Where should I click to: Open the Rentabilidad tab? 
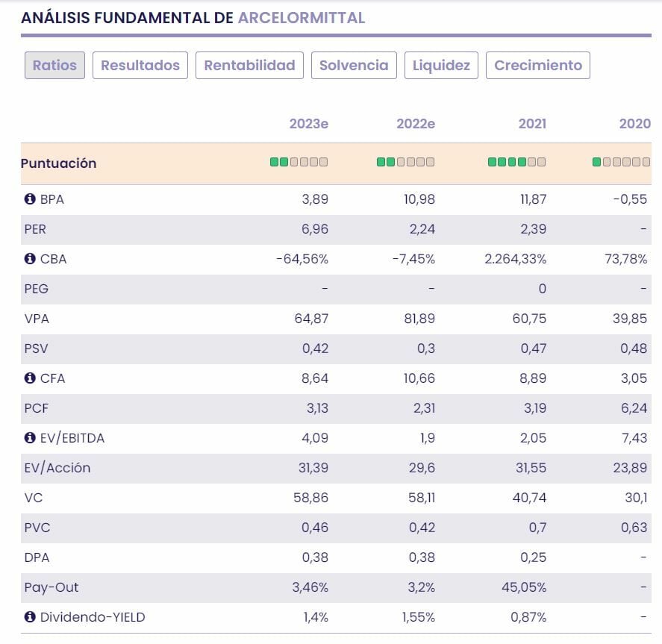[x=249, y=65]
